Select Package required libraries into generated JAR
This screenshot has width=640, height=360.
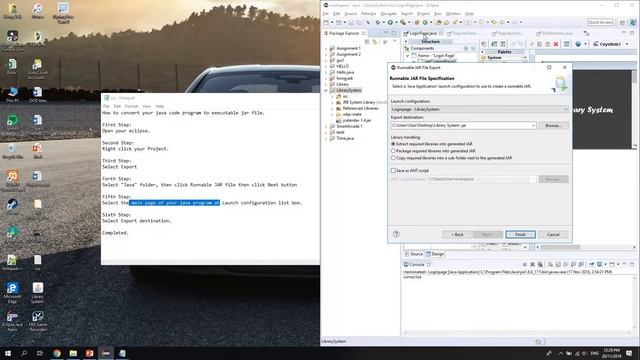(433, 151)
